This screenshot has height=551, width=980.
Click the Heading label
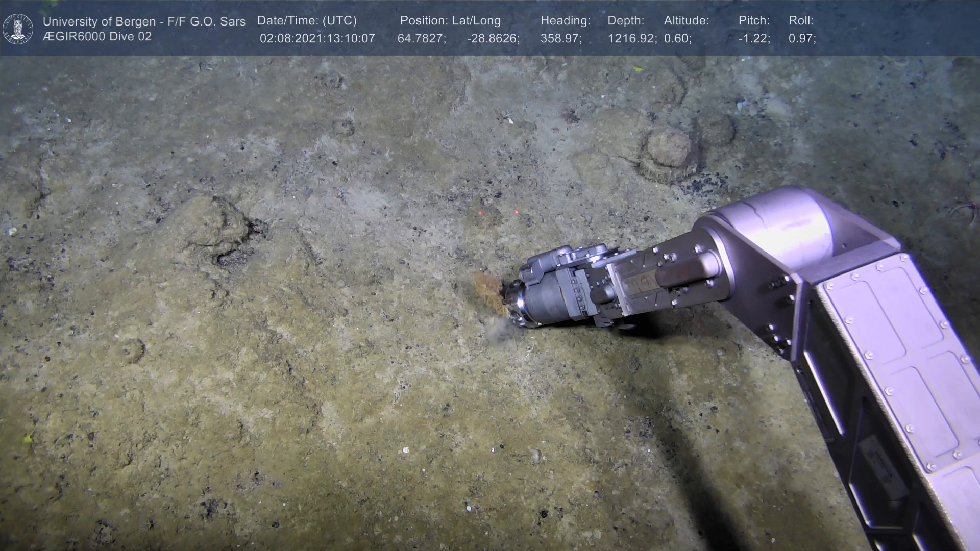(565, 21)
